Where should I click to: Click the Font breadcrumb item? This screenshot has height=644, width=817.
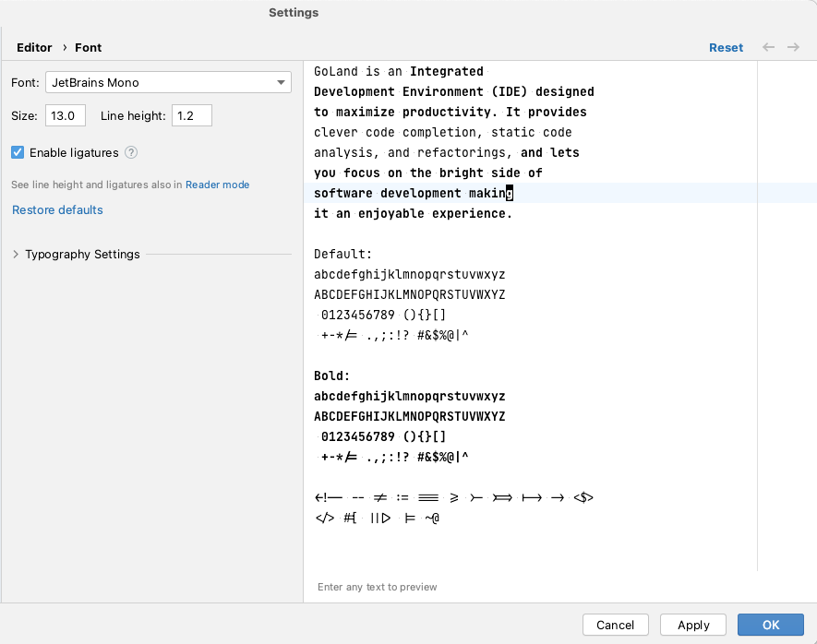pos(88,47)
